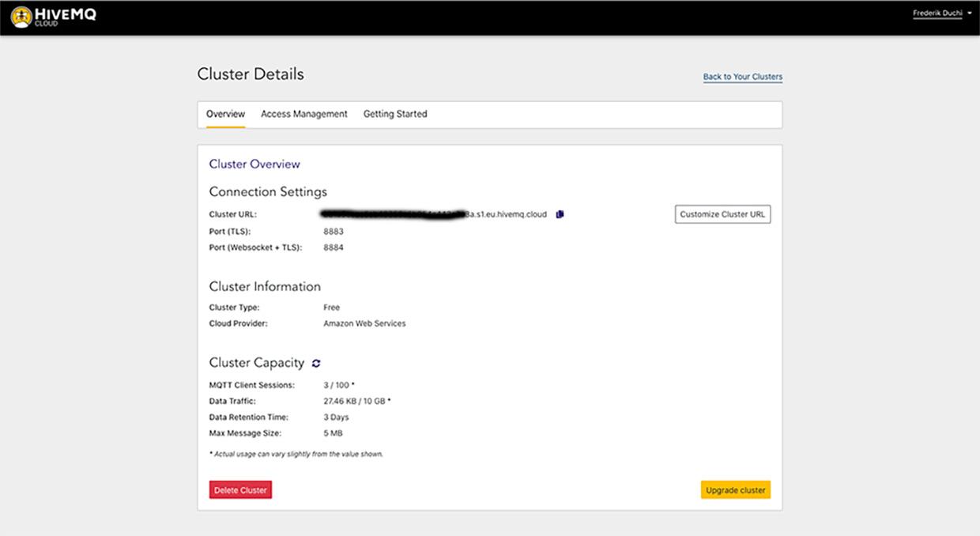Switch to the Access Management tab
The image size is (980, 536).
point(304,114)
